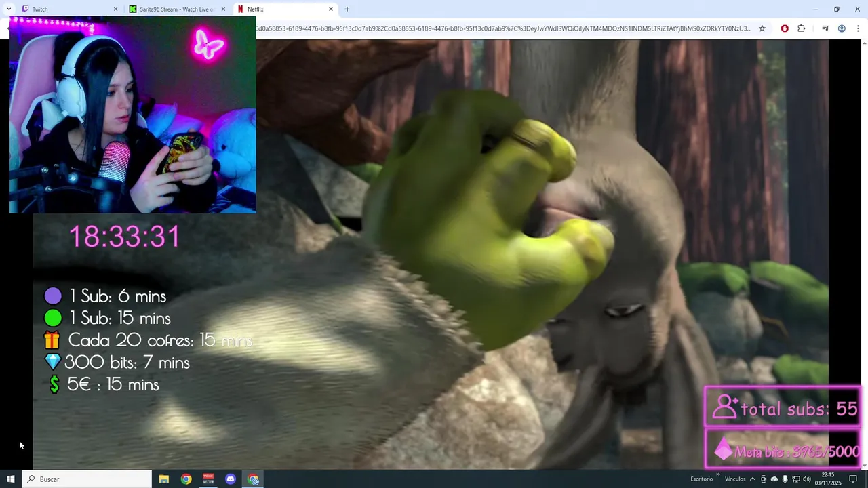The height and width of the screenshot is (488, 868).
Task: Click the diamond bits icon
Action: (x=53, y=363)
